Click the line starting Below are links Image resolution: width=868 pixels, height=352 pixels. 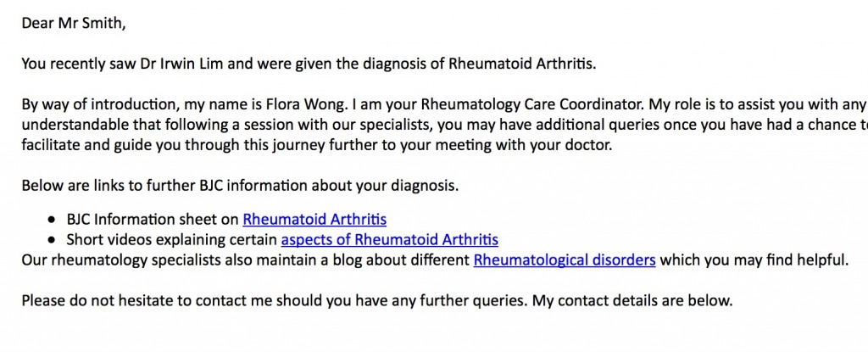click(240, 186)
